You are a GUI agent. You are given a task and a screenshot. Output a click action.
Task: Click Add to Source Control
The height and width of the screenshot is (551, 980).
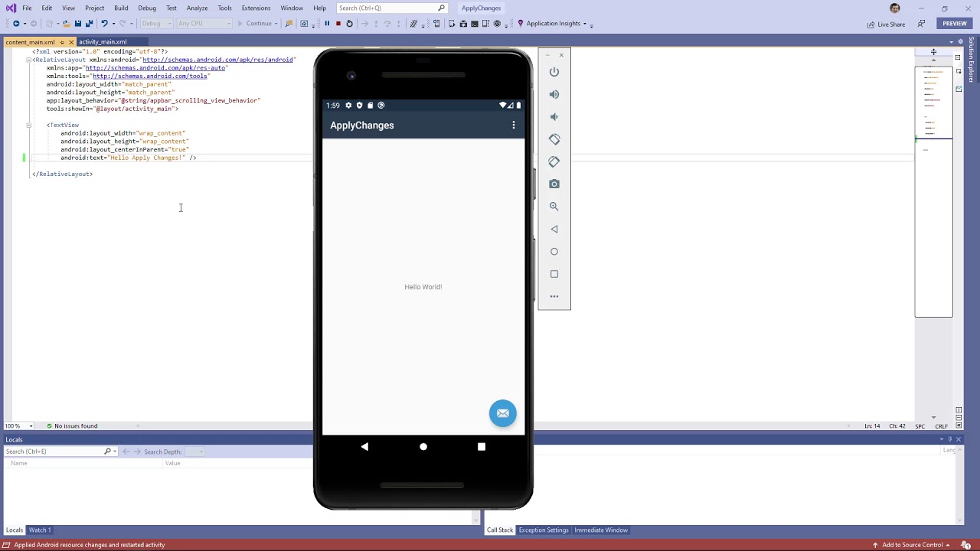(911, 545)
